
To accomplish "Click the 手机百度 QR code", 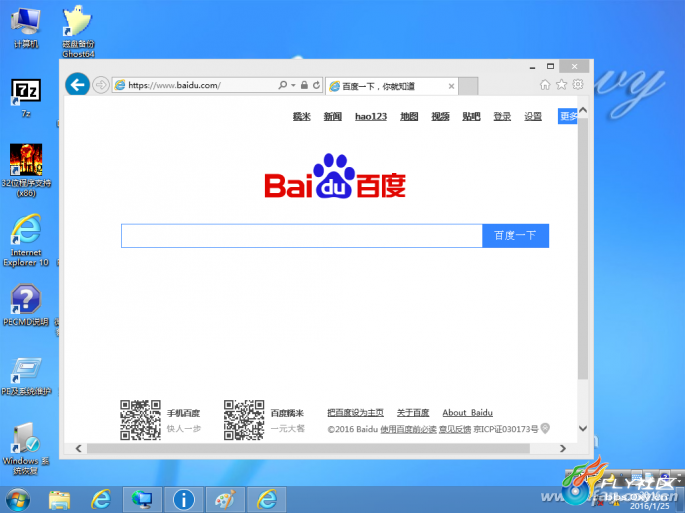I will 140,420.
